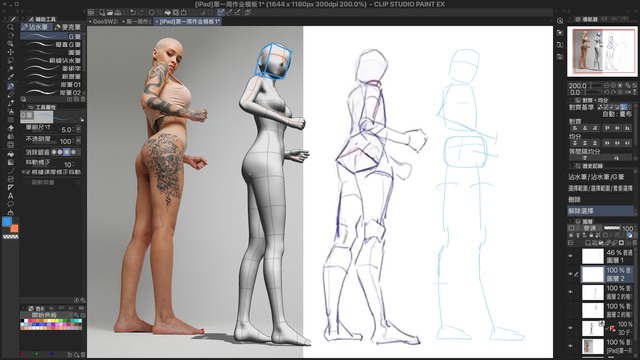Select the Brush tool in toolbar
Viewport: 640px width, 360px height.
coord(11,103)
